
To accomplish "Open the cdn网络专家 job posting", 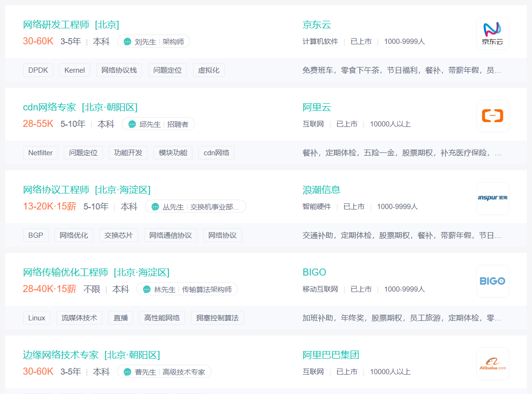I will tap(49, 107).
